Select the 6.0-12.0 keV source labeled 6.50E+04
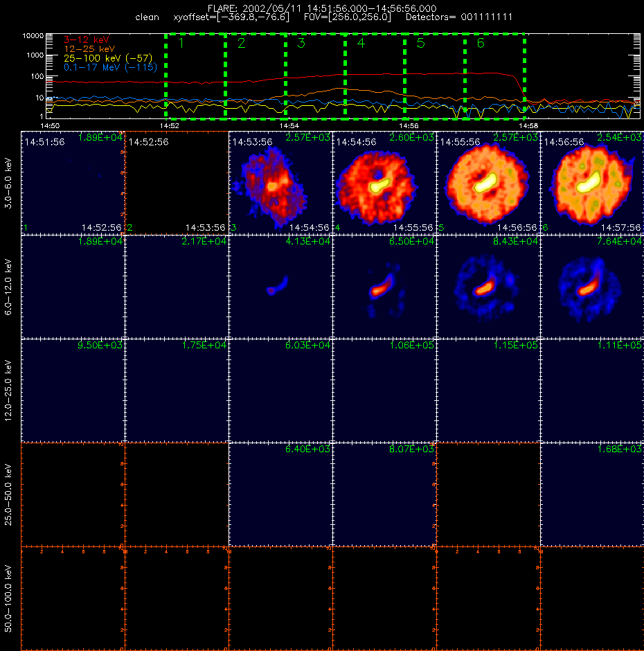644x651 pixels. [381, 285]
